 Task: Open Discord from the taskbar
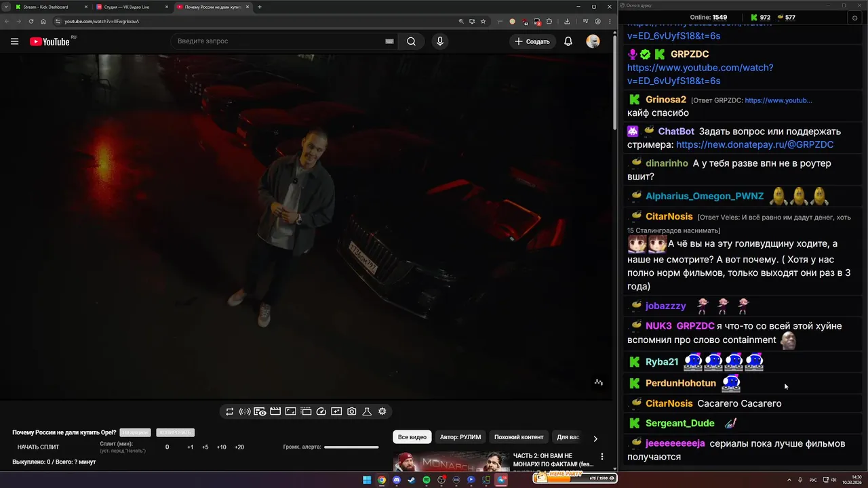tap(397, 480)
